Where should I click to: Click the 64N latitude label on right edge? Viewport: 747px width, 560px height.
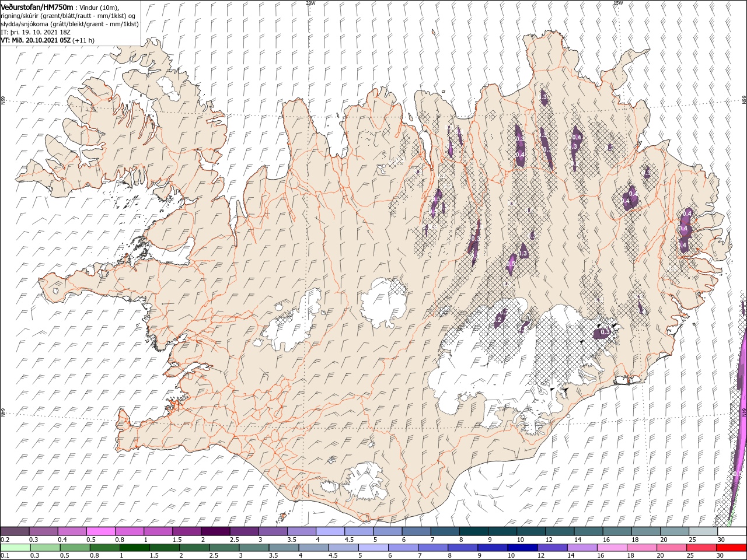[x=744, y=412]
